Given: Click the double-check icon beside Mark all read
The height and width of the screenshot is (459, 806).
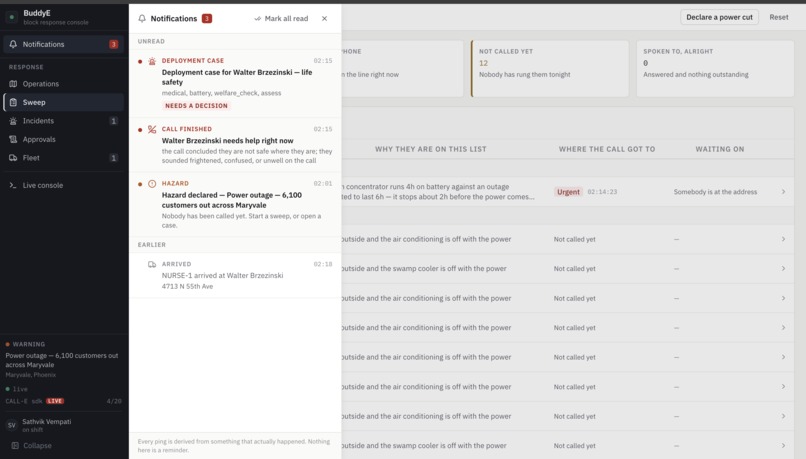Looking at the screenshot, I should [x=258, y=19].
